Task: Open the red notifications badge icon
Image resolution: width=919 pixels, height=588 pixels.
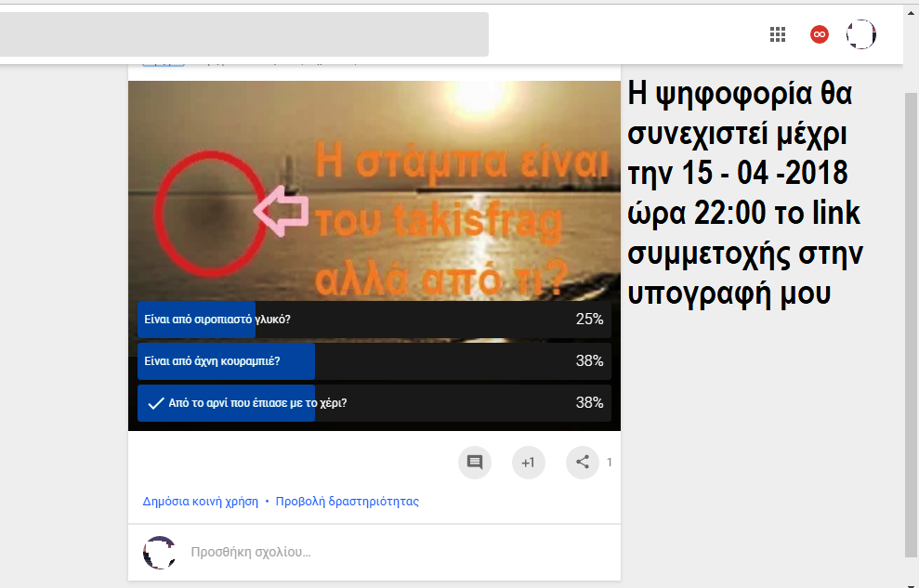Action: point(819,34)
